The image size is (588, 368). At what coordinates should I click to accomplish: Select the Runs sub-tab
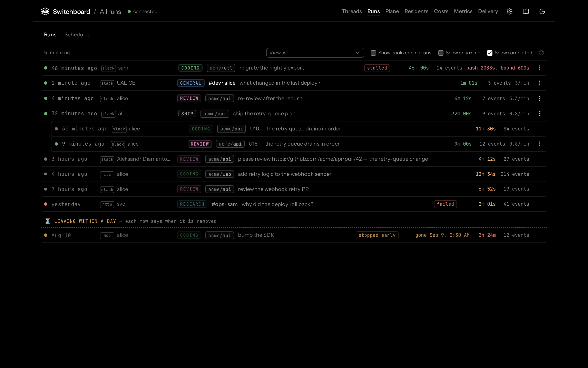coord(50,35)
